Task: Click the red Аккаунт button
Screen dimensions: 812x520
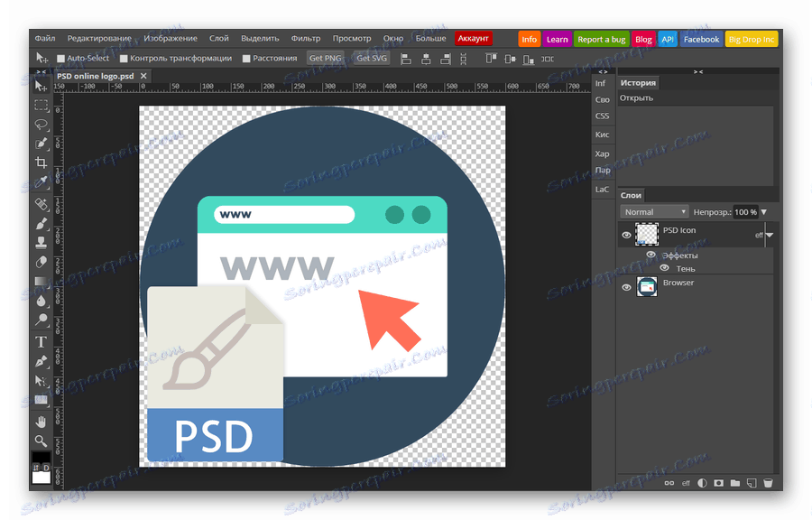Action: click(473, 38)
